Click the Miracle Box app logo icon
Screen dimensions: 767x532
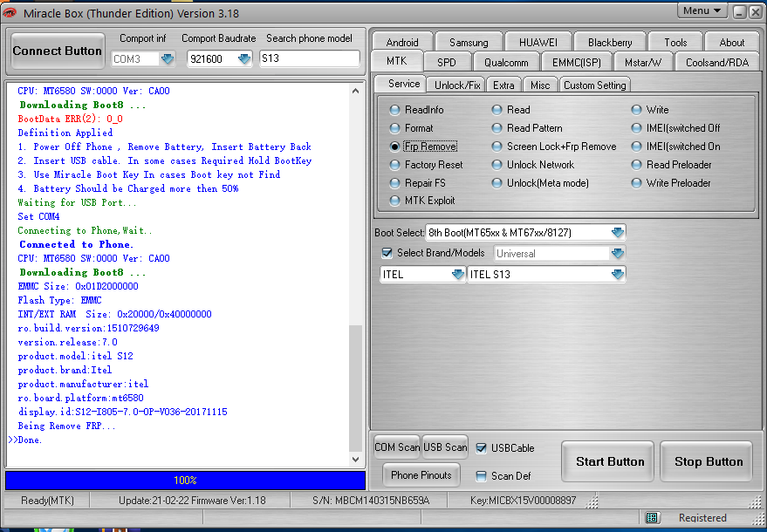point(10,13)
